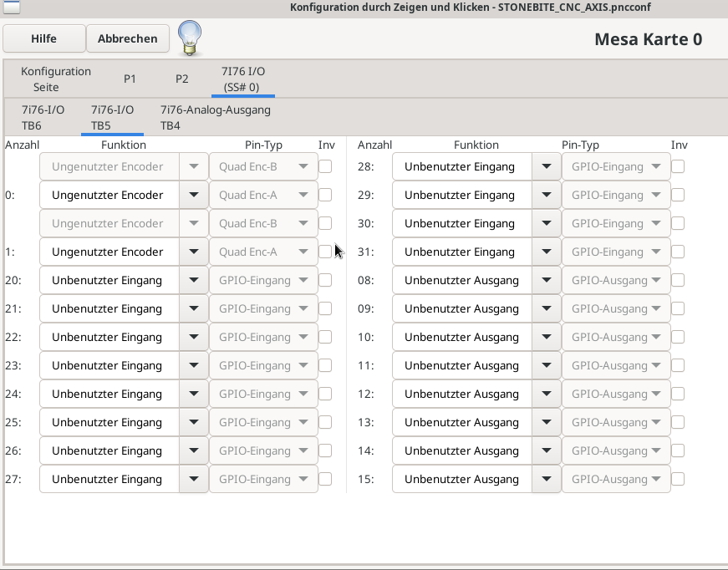
Task: Open function dropdown for output 13
Action: [547, 422]
